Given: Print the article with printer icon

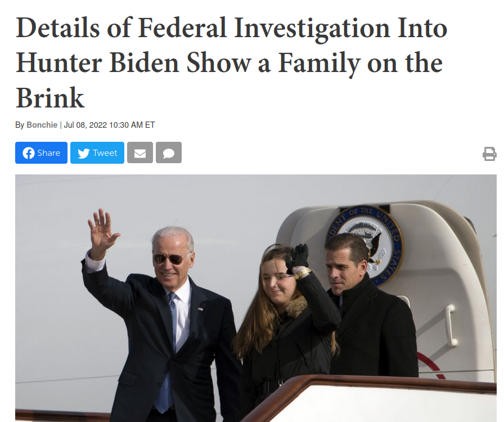Looking at the screenshot, I should coord(489,154).
